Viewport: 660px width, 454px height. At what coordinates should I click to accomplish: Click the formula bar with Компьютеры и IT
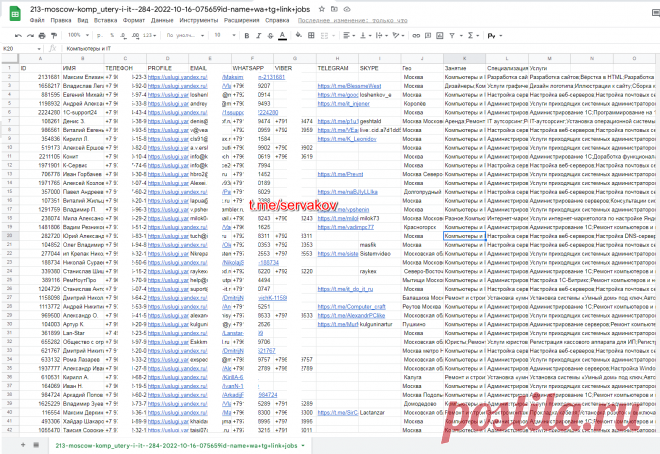(360, 48)
